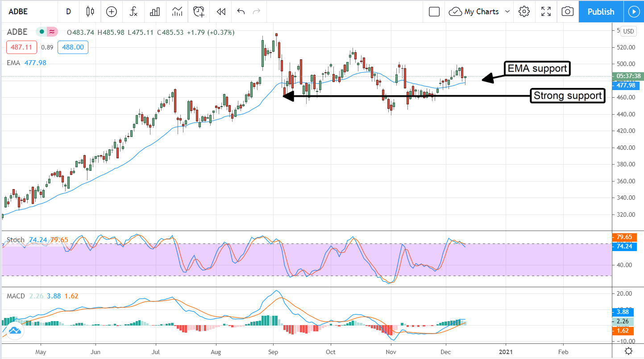Click the 2.26 MACD histogram axis label
This screenshot has height=359, width=644.
coord(622,322)
